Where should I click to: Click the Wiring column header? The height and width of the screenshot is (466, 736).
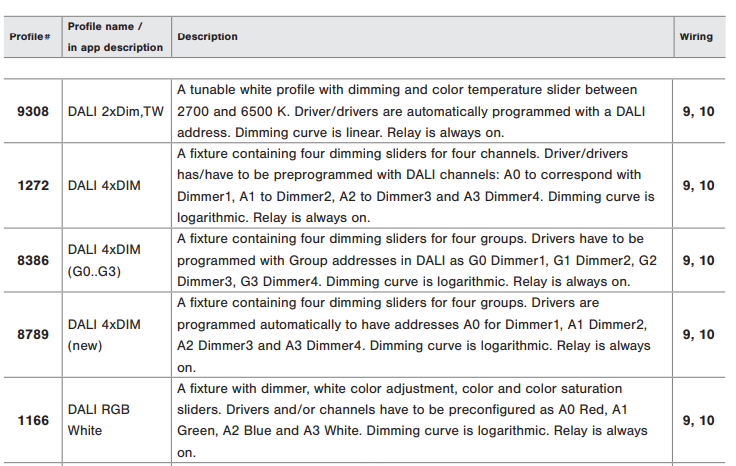696,37
